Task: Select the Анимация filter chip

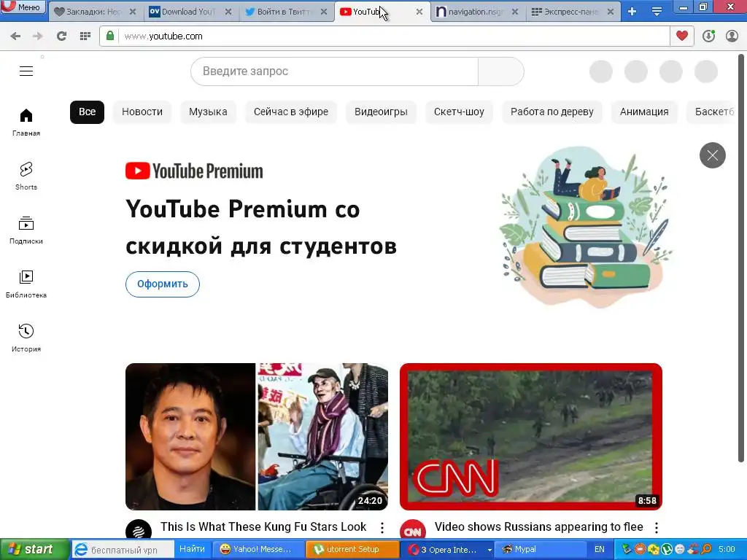Action: point(644,112)
